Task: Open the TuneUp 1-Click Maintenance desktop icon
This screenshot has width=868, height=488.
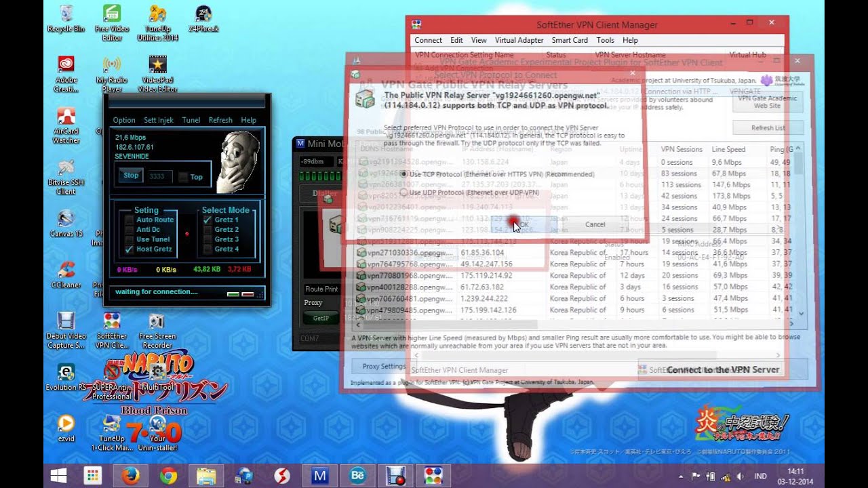Action: tap(112, 432)
